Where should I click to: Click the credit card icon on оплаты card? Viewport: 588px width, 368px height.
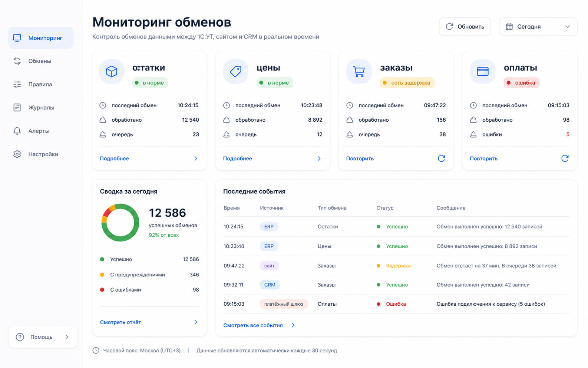point(483,71)
